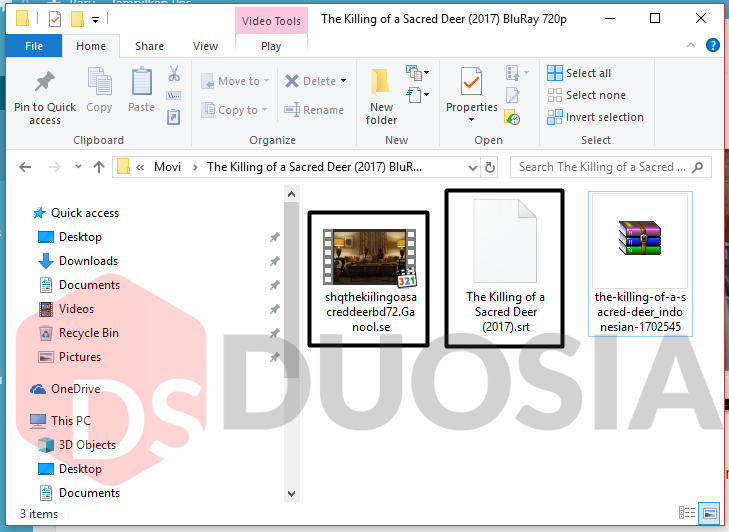
Task: Switch to the View tab
Action: coord(205,46)
